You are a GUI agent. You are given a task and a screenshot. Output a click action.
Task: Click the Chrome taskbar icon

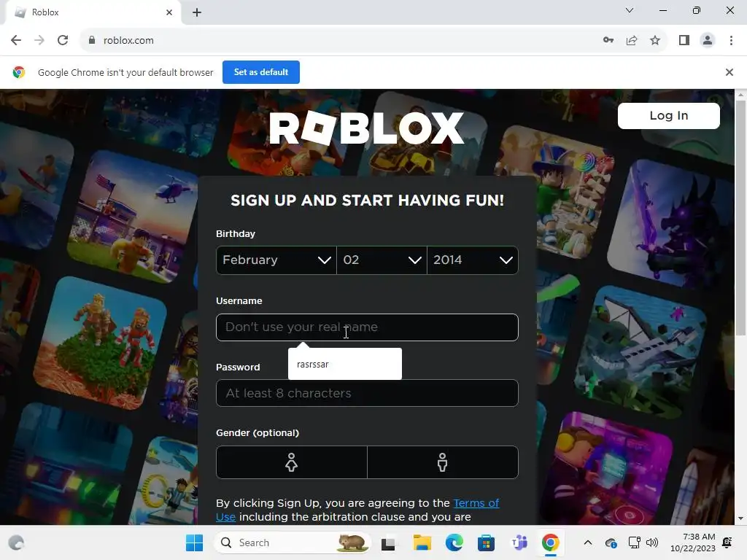550,542
